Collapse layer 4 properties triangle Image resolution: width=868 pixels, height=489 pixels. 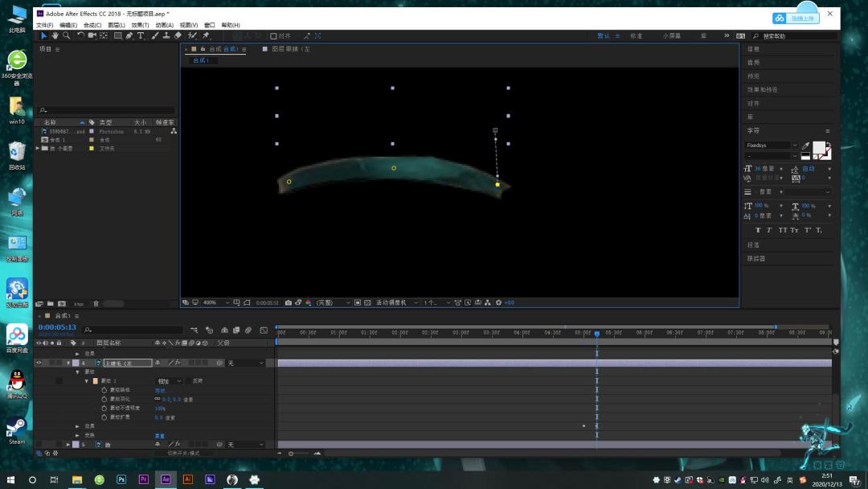(x=68, y=364)
